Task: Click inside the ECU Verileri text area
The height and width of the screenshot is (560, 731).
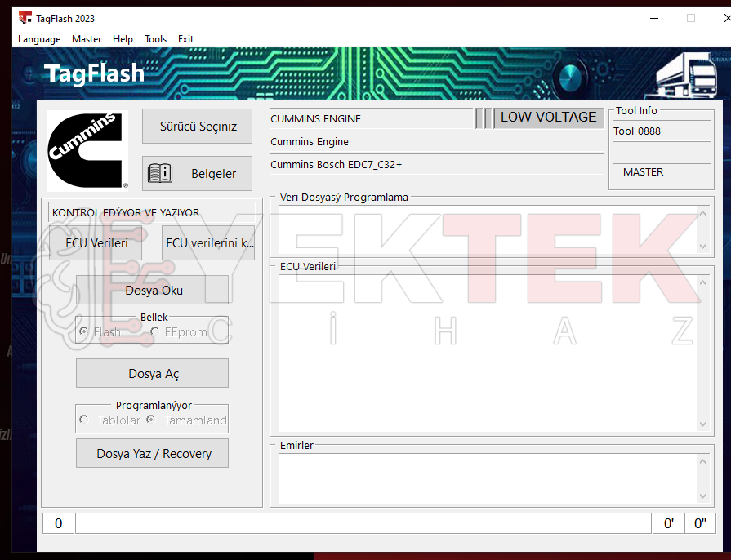Action: click(488, 353)
